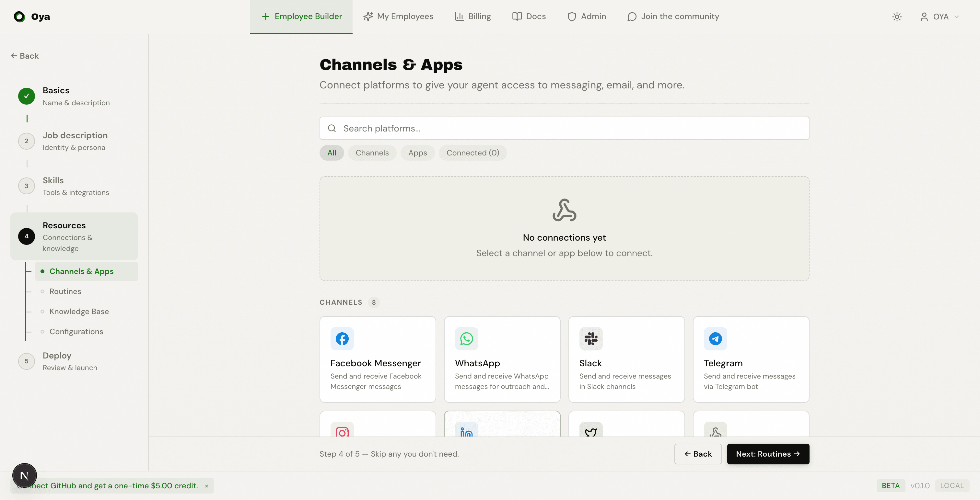Click the Search platforms input field
Viewport: 980px width, 500px height.
(x=564, y=128)
